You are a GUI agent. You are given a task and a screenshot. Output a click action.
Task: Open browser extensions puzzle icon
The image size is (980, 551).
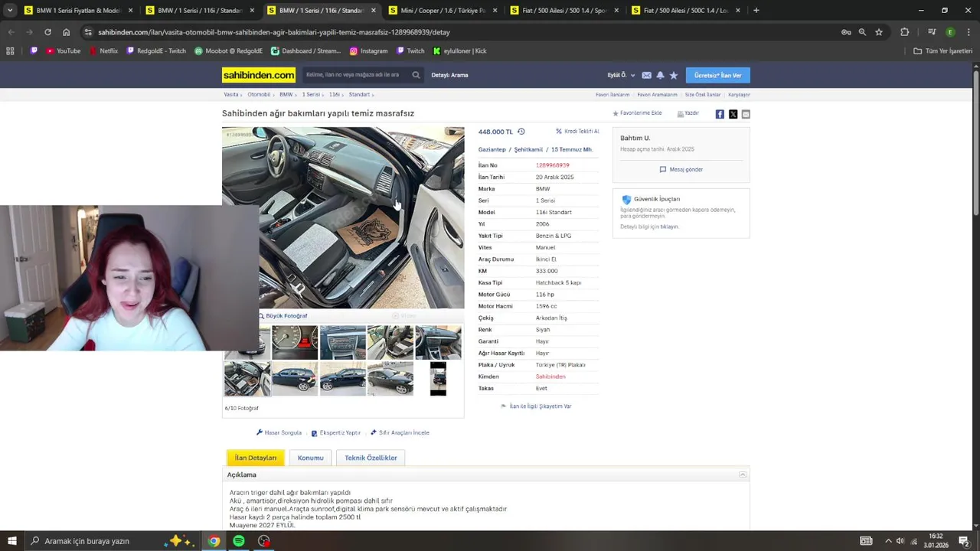(905, 32)
